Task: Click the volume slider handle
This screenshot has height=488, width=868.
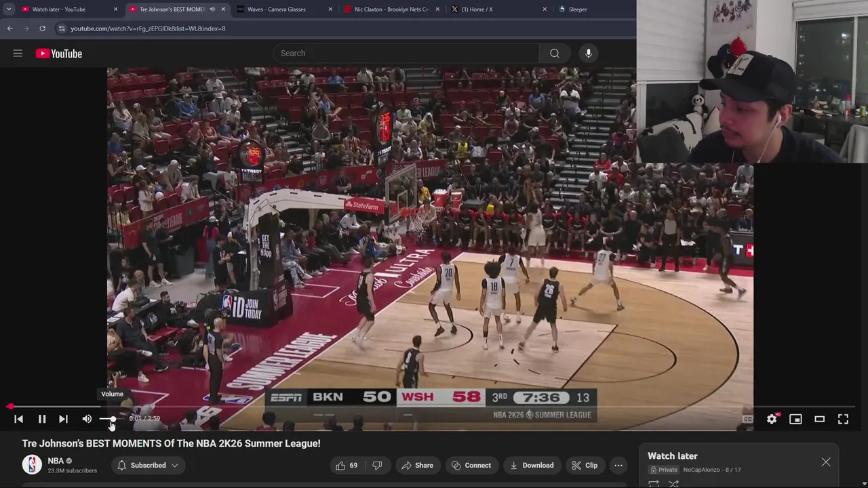Action: [112, 419]
